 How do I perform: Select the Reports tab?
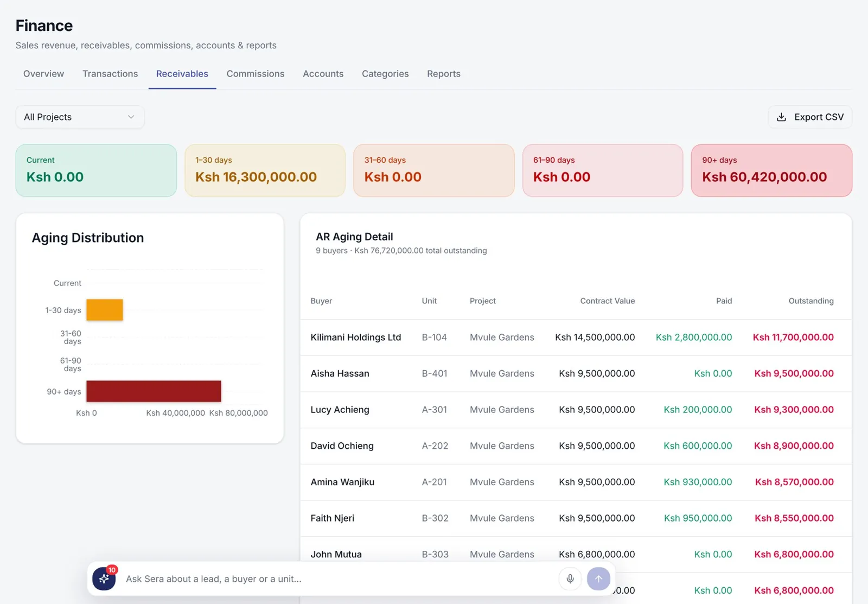(443, 74)
